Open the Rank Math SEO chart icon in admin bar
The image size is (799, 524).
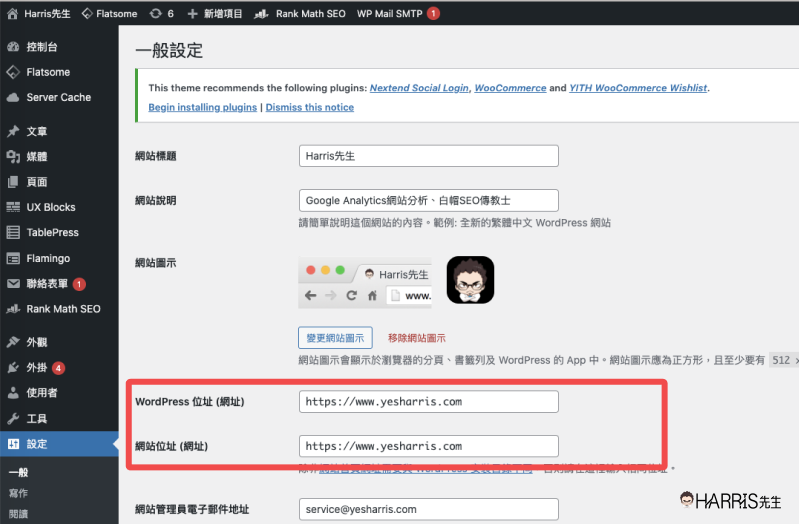tap(261, 14)
